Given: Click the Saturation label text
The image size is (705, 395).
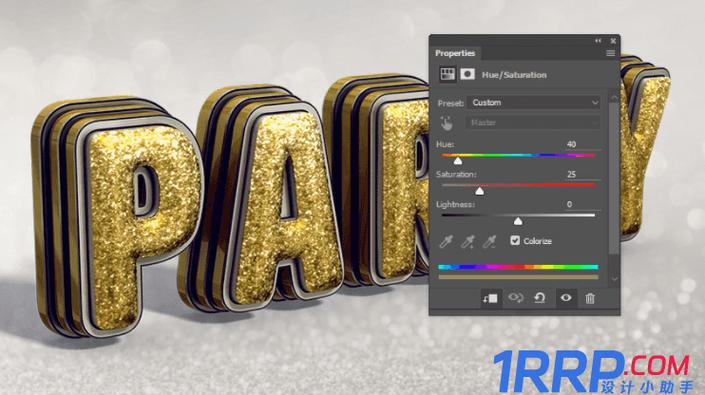Looking at the screenshot, I should point(456,174).
